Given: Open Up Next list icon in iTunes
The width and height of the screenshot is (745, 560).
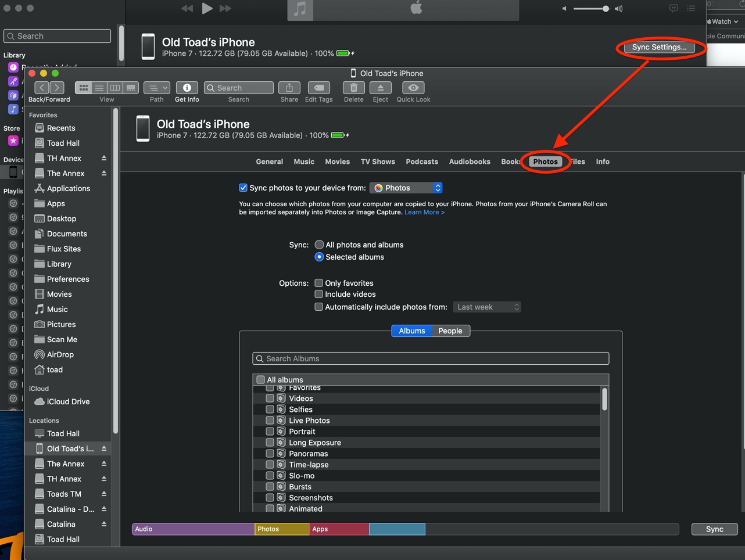Looking at the screenshot, I should [691, 8].
